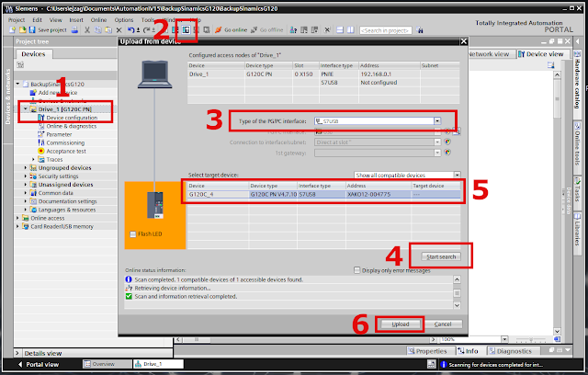
Task: Collapse the Drive_1 [G120C PN] node
Action: pos(26,109)
